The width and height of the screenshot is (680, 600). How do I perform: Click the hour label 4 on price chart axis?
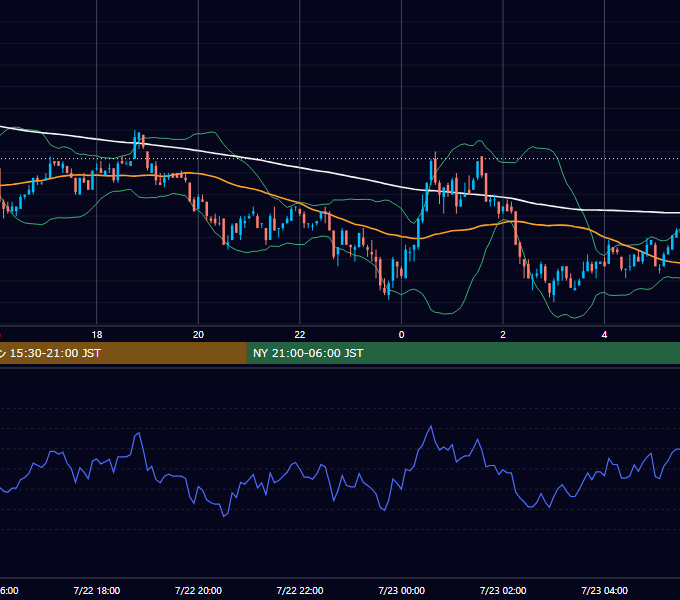click(604, 335)
